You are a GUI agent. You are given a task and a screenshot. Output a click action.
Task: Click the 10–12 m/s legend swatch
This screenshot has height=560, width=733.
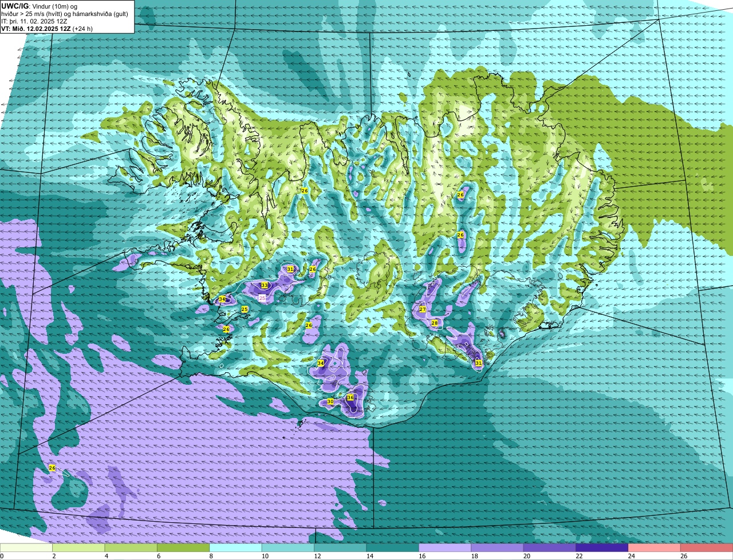(x=288, y=548)
